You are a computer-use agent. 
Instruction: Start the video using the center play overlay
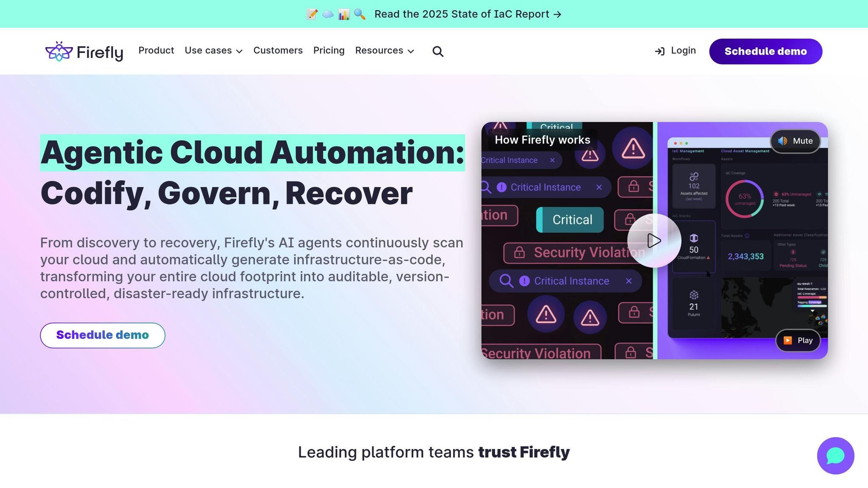coord(654,240)
